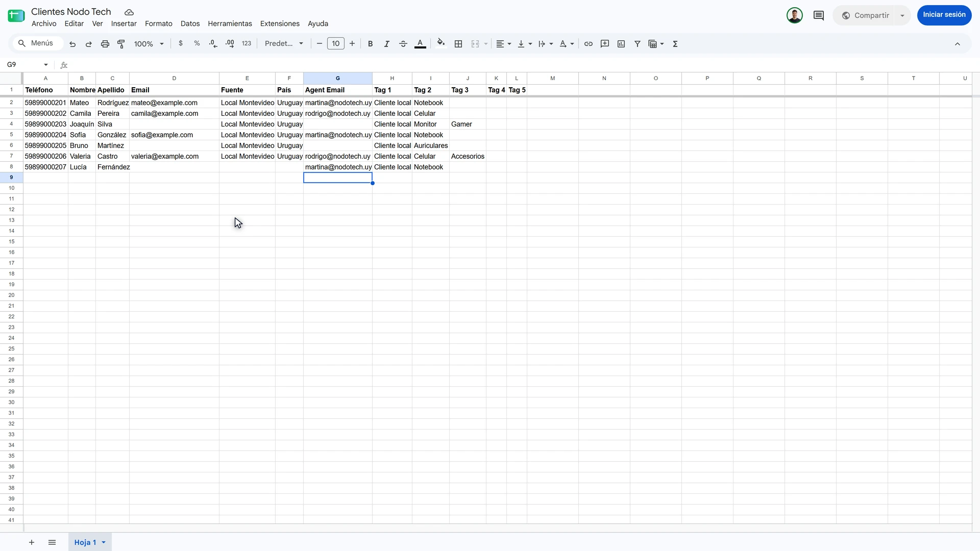This screenshot has height=551, width=980.
Task: Open Functions sigma icon
Action: click(x=675, y=44)
